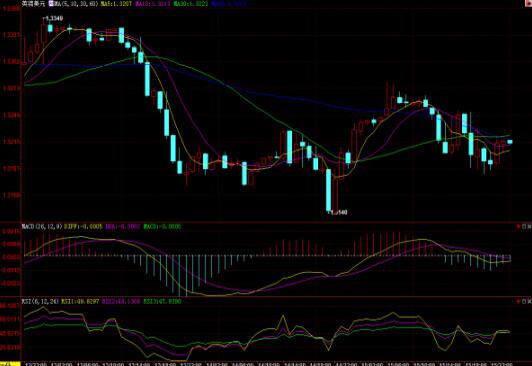Screen dimensions: 532x366
Task: Select the green MA30 value readout
Action: (x=191, y=4)
